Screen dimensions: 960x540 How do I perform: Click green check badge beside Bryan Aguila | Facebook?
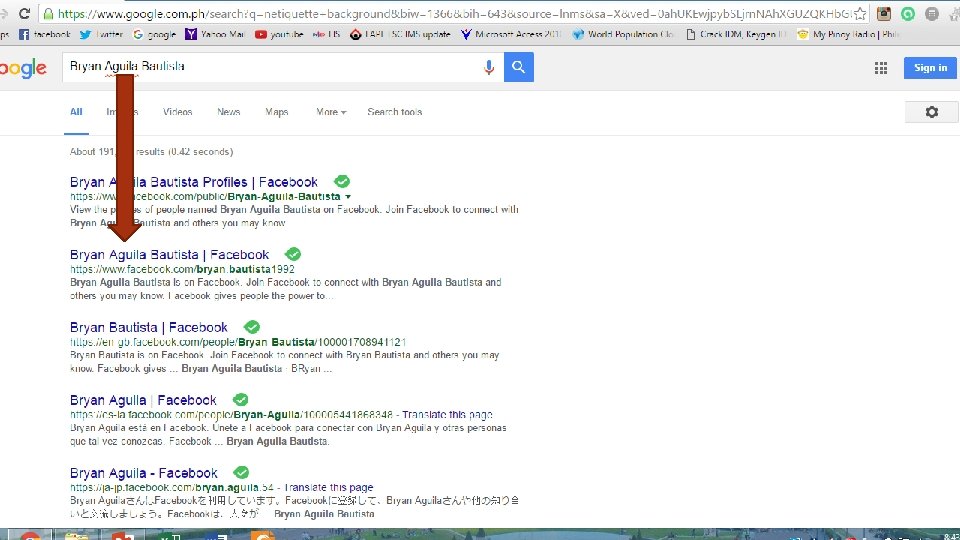[x=241, y=400]
